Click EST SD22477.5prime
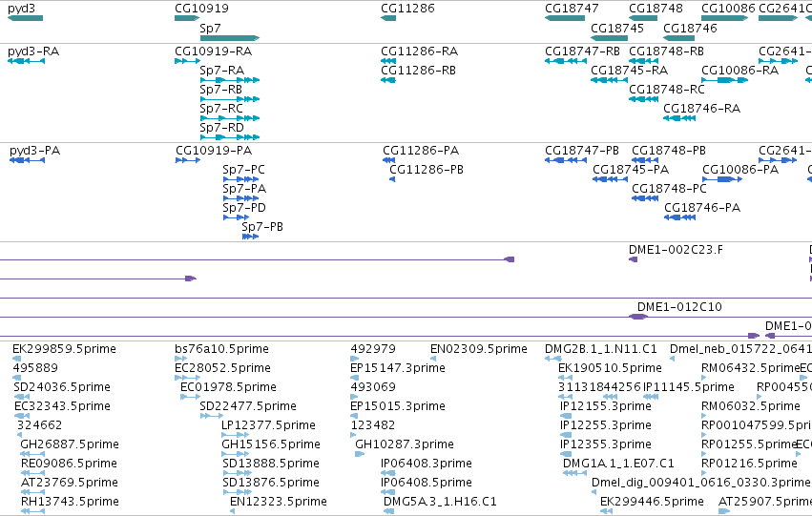The width and height of the screenshot is (812, 516). (211, 416)
